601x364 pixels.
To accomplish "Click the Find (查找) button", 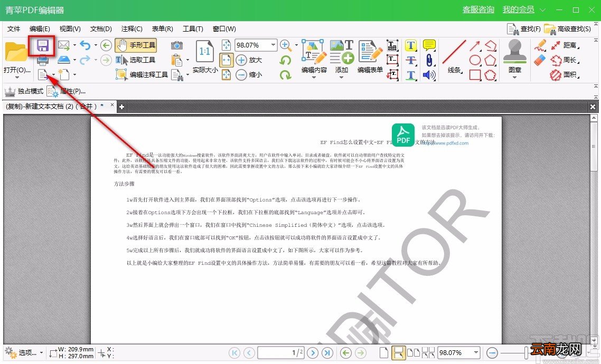I will point(523,28).
